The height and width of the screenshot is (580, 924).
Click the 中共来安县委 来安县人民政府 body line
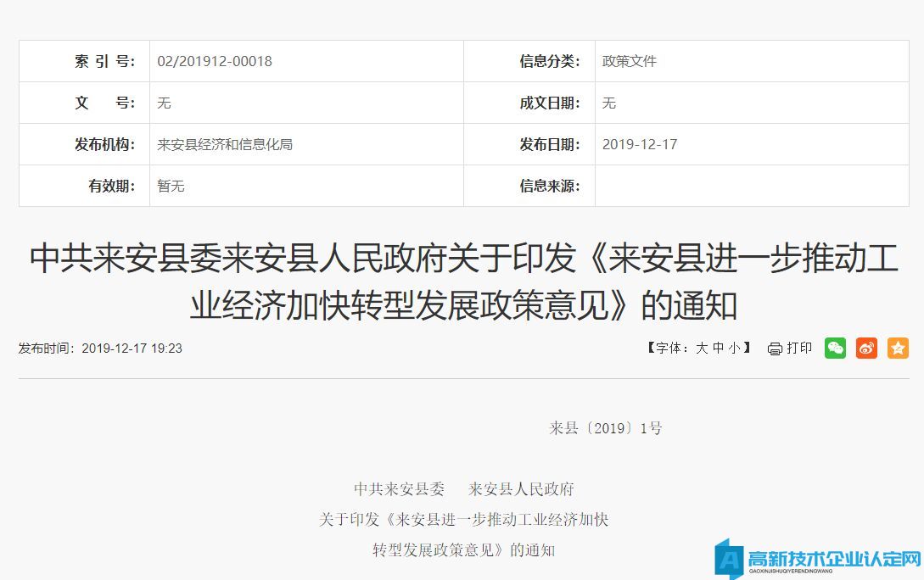pos(463,489)
